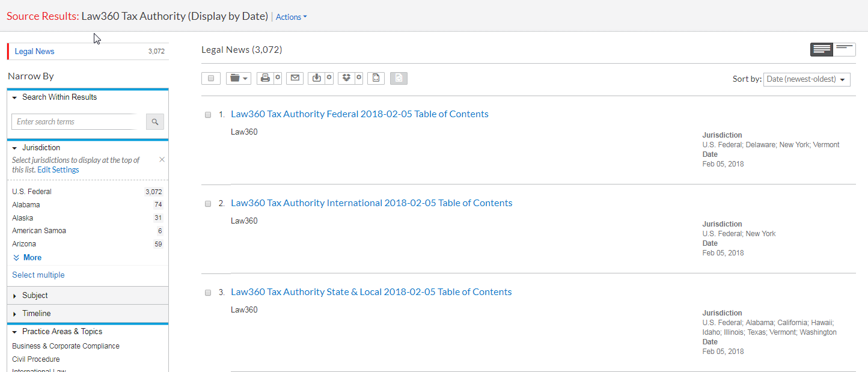Viewport: 868px width, 372px height.
Task: Expand the Subject filter section
Action: tap(88, 296)
